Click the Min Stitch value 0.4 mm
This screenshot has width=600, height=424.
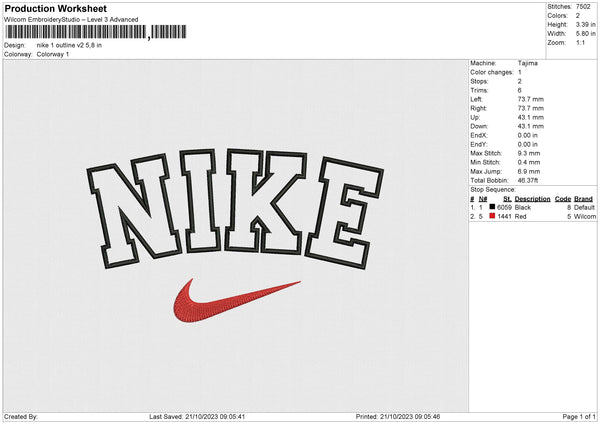529,162
